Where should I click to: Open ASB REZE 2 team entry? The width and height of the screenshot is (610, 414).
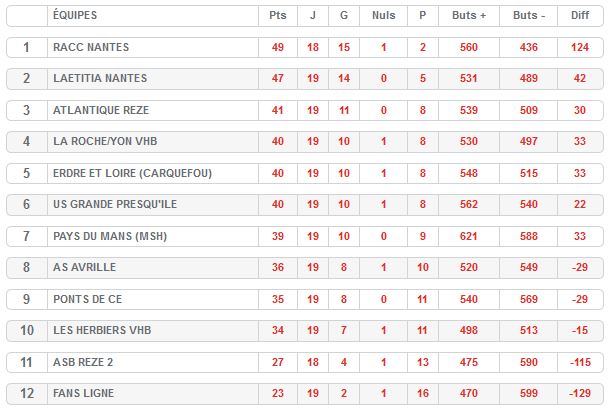click(x=85, y=362)
